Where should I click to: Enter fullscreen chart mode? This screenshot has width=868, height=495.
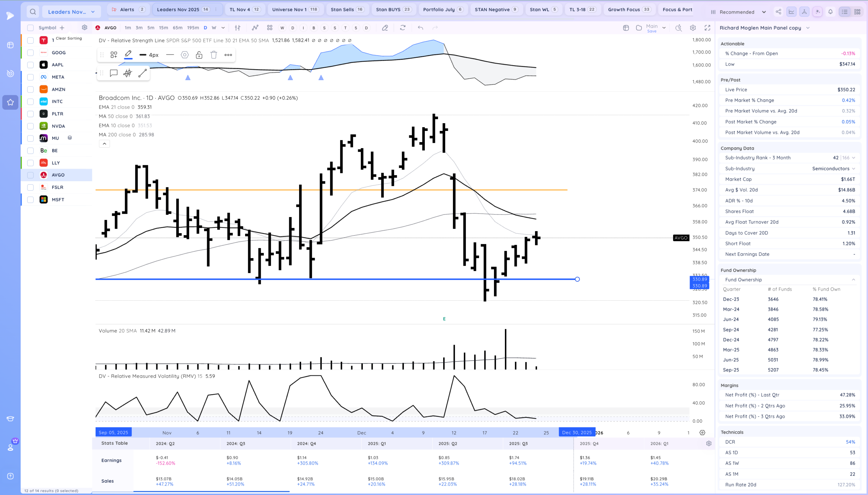pyautogui.click(x=707, y=28)
